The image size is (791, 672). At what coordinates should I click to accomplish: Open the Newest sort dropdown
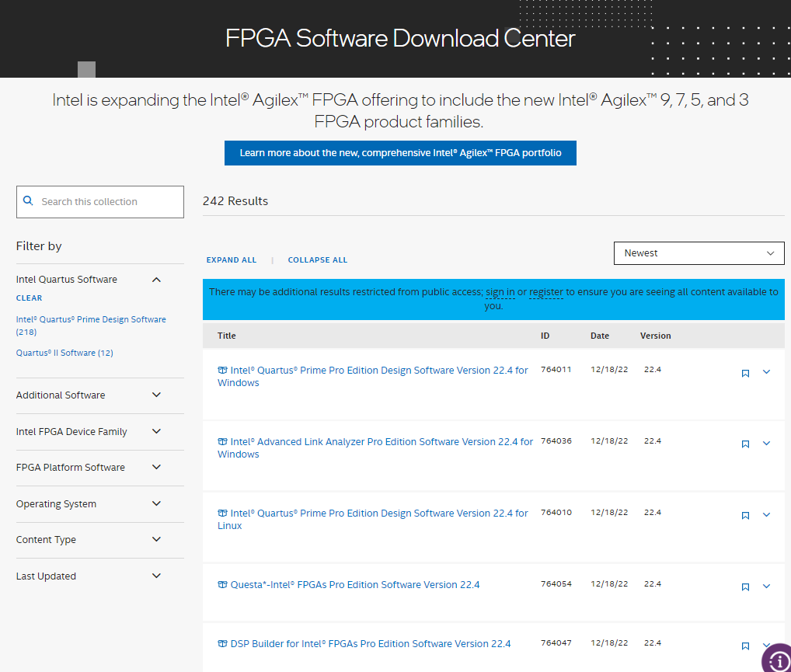tap(699, 253)
